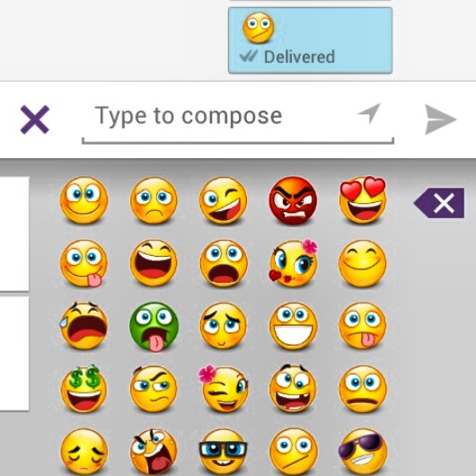Viewport: 476px width, 476px height.
Task: Insert the big white-teeth grin emoji
Action: click(x=293, y=326)
